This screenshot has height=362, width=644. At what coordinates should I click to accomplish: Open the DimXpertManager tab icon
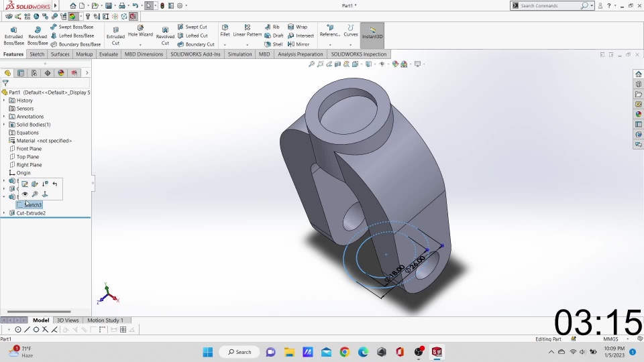coord(48,73)
